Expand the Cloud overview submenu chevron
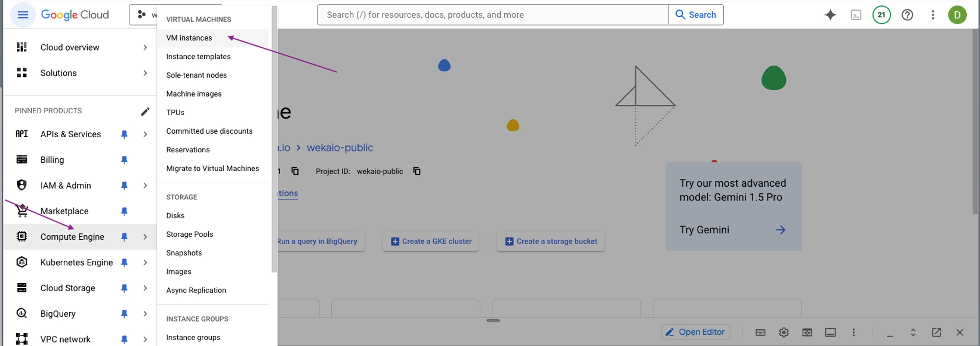This screenshot has width=980, height=346. (x=145, y=48)
